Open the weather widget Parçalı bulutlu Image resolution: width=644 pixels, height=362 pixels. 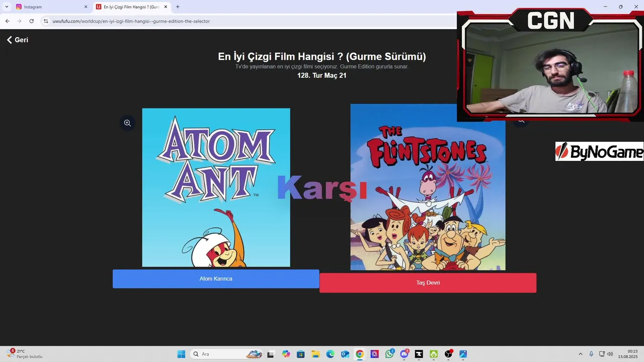pos(24,354)
